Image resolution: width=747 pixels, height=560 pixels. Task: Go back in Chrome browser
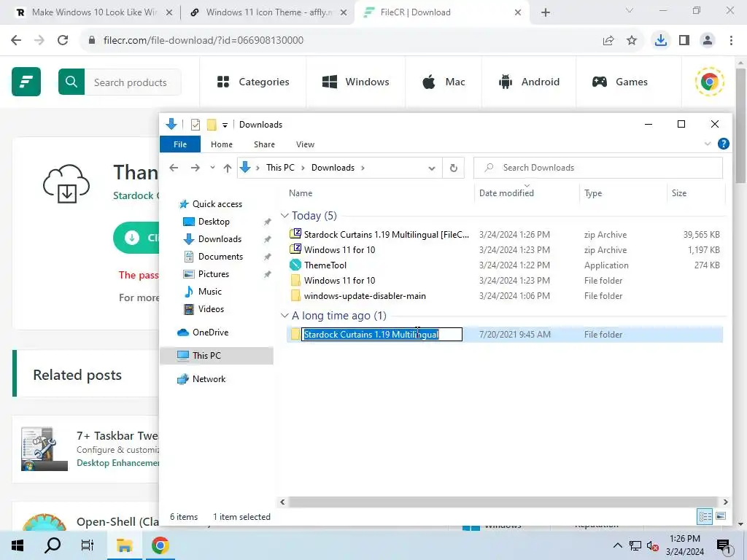click(x=16, y=40)
